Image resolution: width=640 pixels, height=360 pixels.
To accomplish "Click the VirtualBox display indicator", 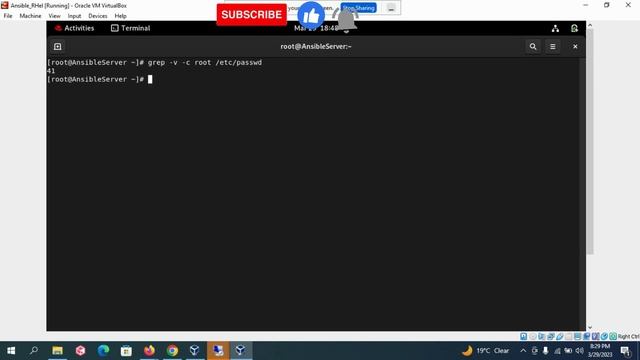I will [577, 336].
